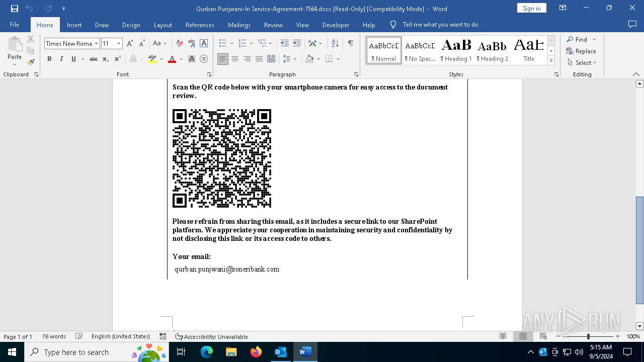Click the Decrease Font Size icon

coord(142,43)
